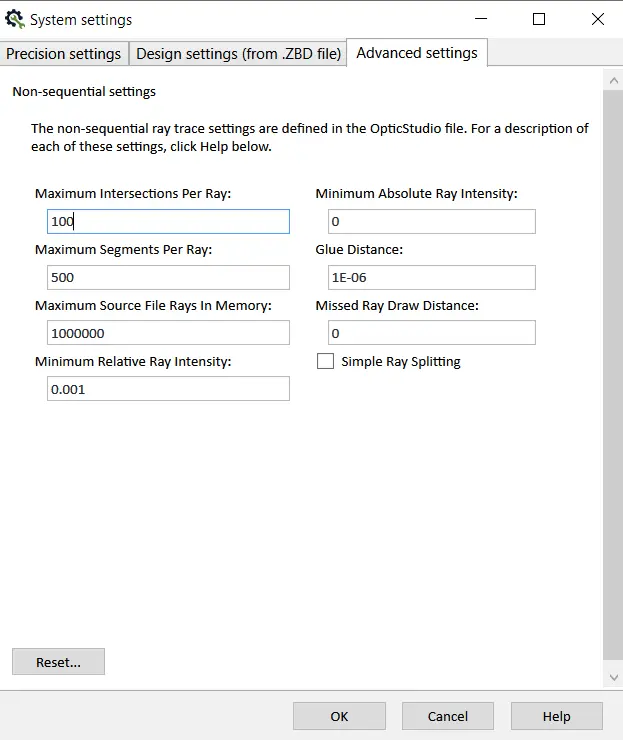Image resolution: width=623 pixels, height=740 pixels.
Task: Click Cancel to discard changes
Action: (x=448, y=716)
